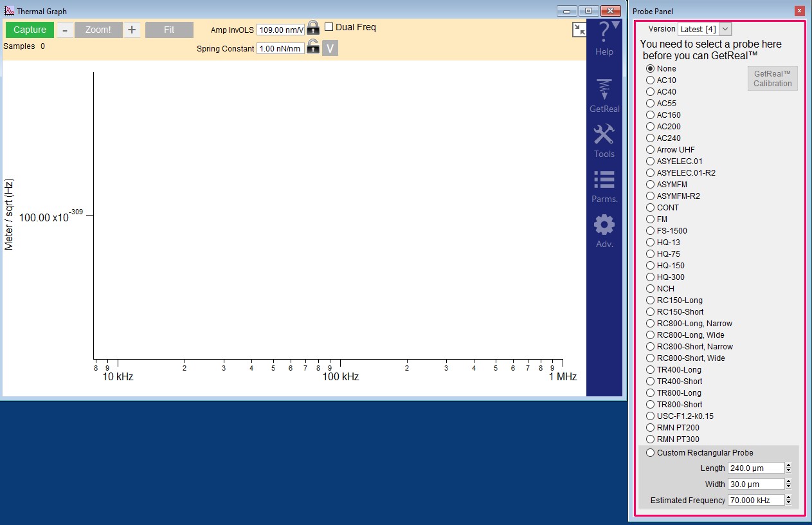Screen dimensions: 812x525
Task: Toggle the Amp InvOLS lock icon
Action: (312, 28)
